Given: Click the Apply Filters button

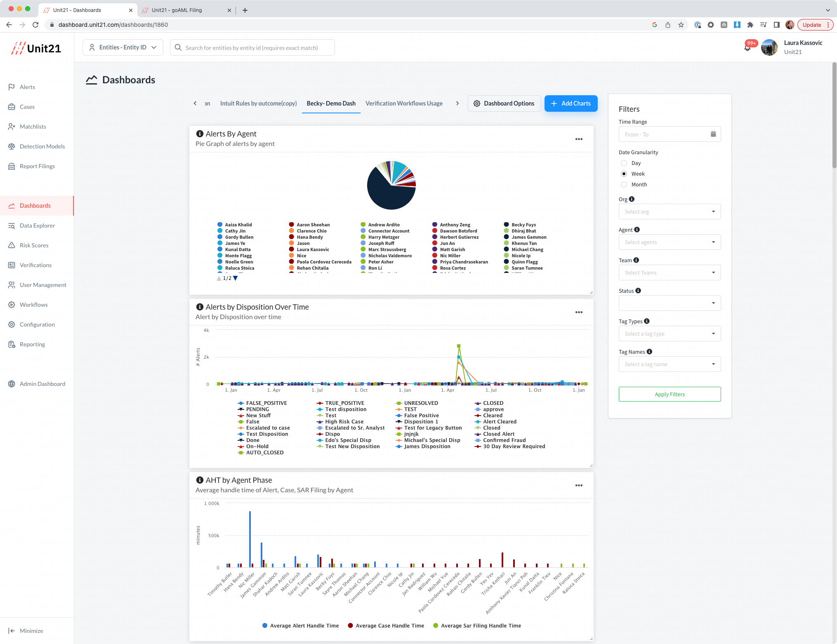Looking at the screenshot, I should pos(669,395).
